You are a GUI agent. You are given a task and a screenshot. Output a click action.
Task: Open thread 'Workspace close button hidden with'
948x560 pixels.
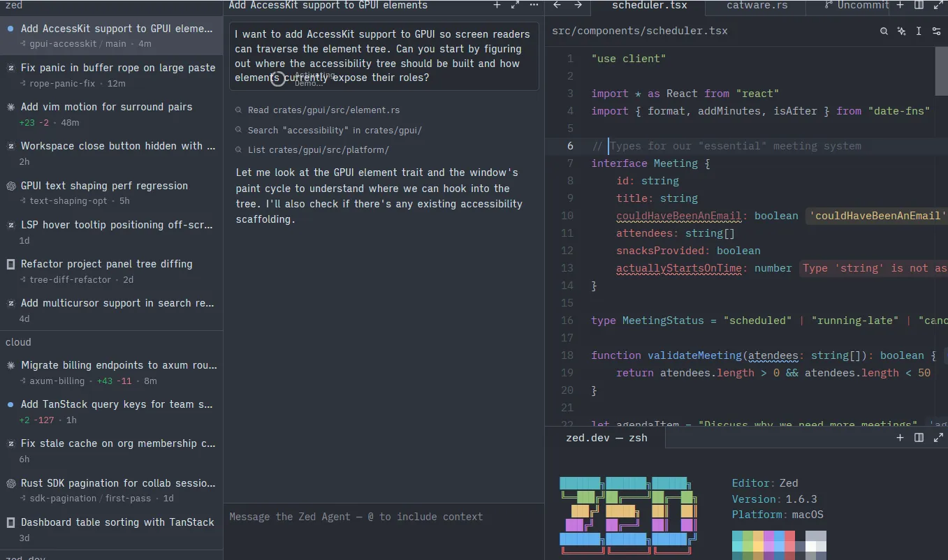112,153
